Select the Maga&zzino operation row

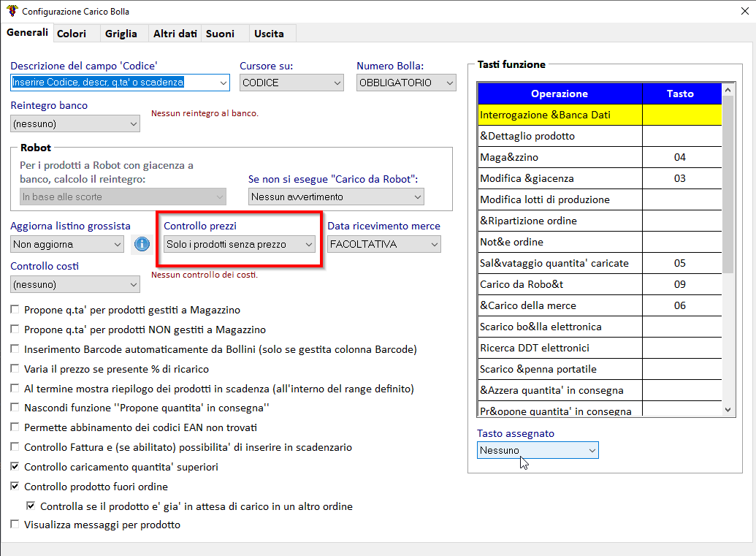600,157
